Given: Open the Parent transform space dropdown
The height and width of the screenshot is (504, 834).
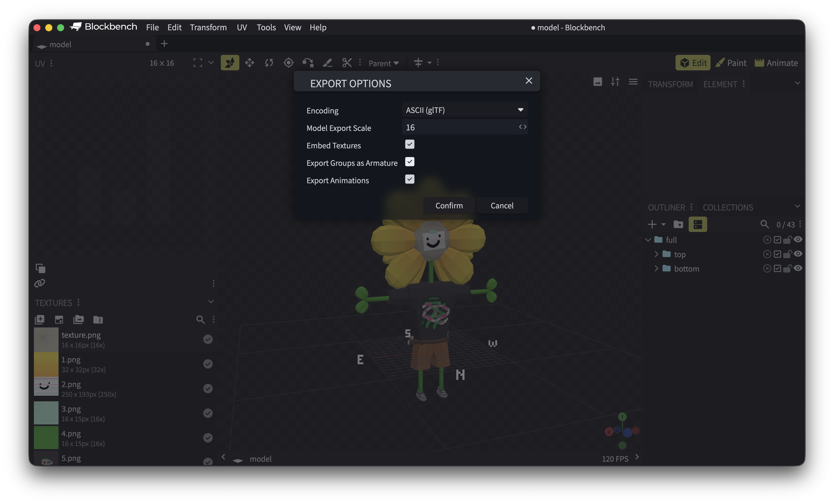Looking at the screenshot, I should pyautogui.click(x=384, y=63).
